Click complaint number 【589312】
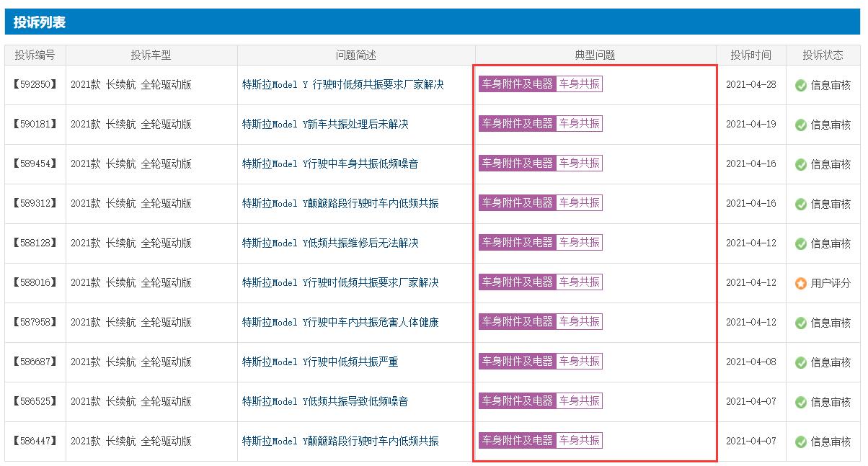The width and height of the screenshot is (868, 466). [x=35, y=204]
